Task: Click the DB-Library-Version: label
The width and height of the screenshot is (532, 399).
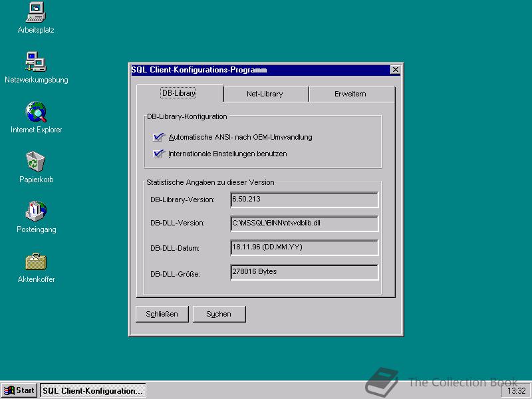Action: pos(182,200)
